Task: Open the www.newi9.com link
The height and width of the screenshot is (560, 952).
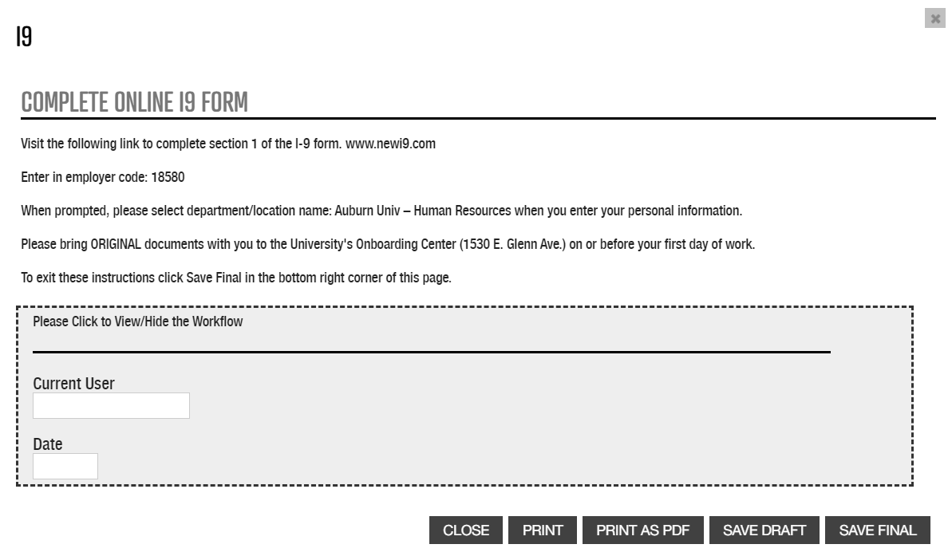Action: [390, 144]
